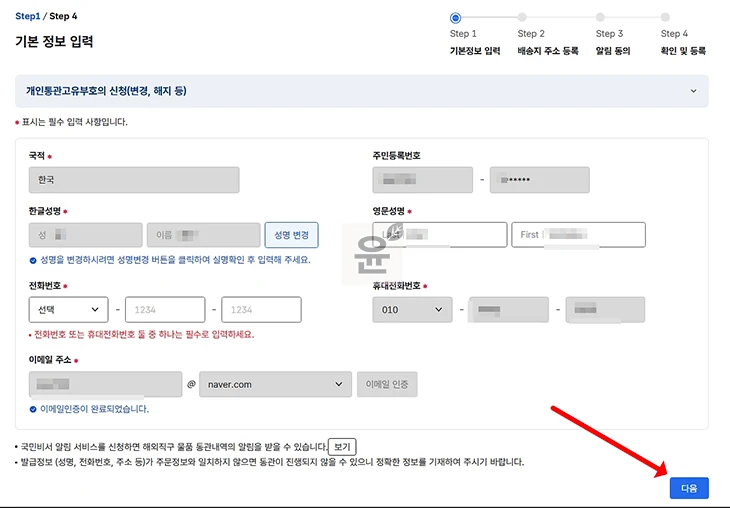The height and width of the screenshot is (508, 730).
Task: Click the 기본정보 입력 step label
Action: (x=475, y=51)
